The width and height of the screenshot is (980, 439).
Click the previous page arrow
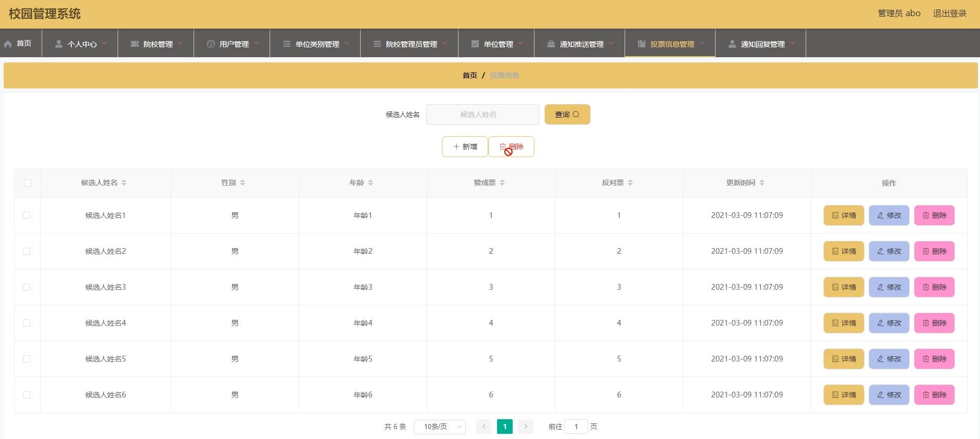coord(483,427)
